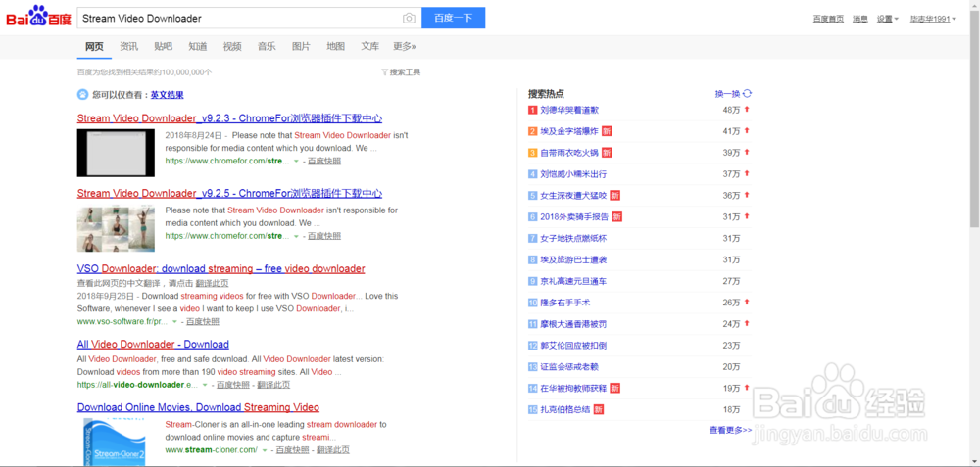Select the 网页 tab

click(94, 46)
